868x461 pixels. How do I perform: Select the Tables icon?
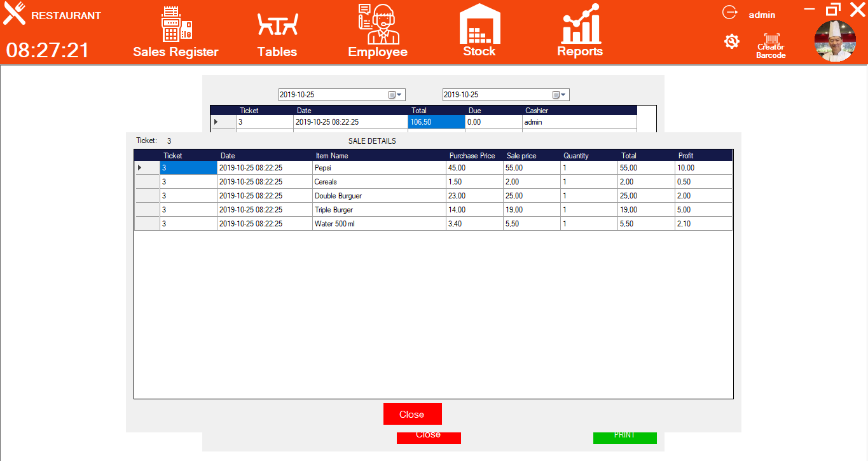click(277, 29)
